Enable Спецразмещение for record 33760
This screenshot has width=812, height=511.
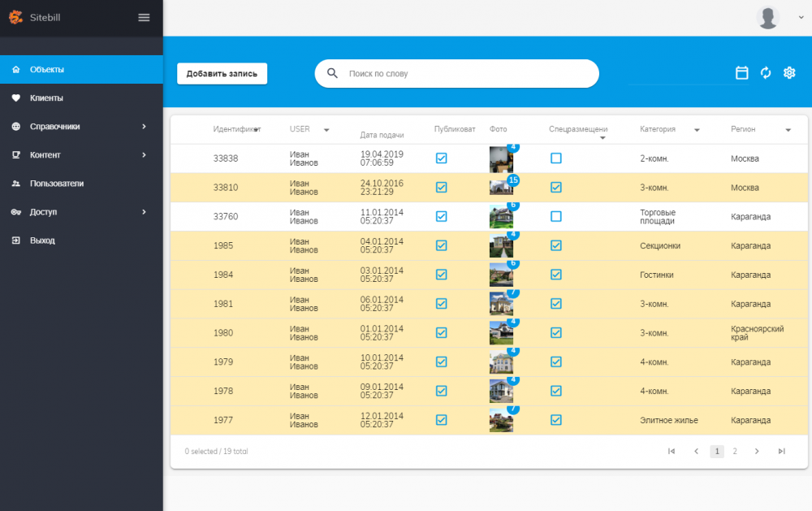click(556, 217)
